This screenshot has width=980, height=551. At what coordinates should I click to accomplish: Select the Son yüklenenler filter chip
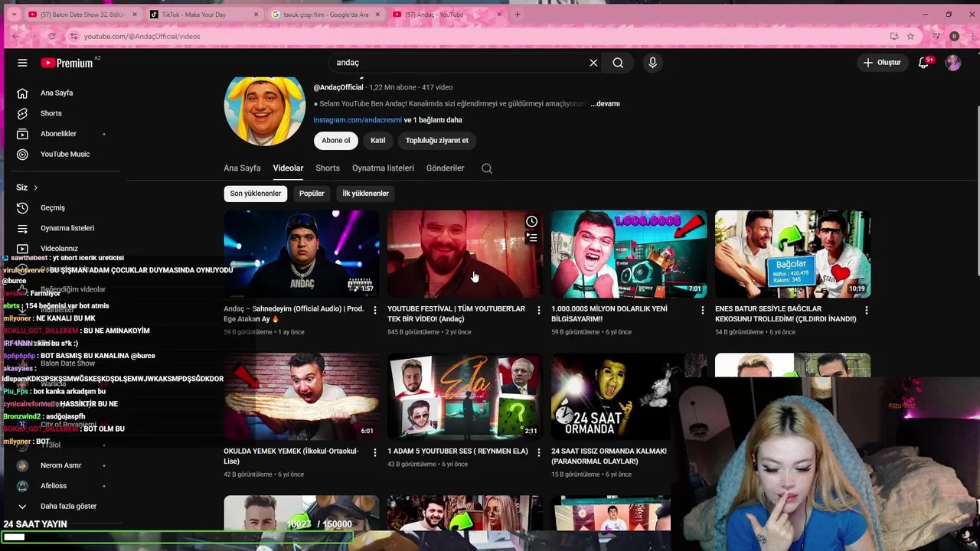(256, 194)
